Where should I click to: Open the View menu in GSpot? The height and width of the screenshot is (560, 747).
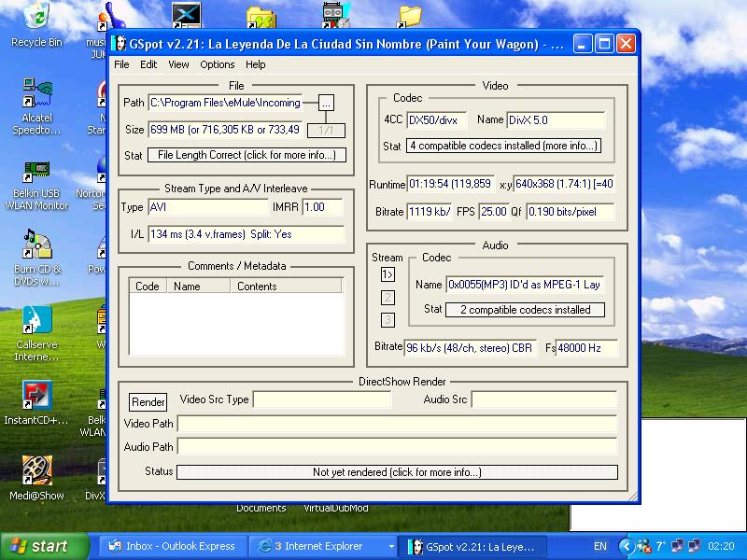click(178, 64)
